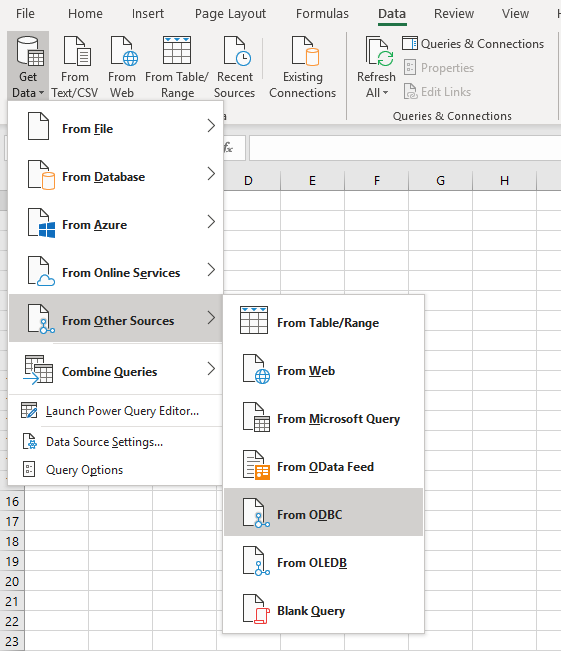561x651 pixels.
Task: Click the From Database cylinder icon
Action: click(48, 181)
